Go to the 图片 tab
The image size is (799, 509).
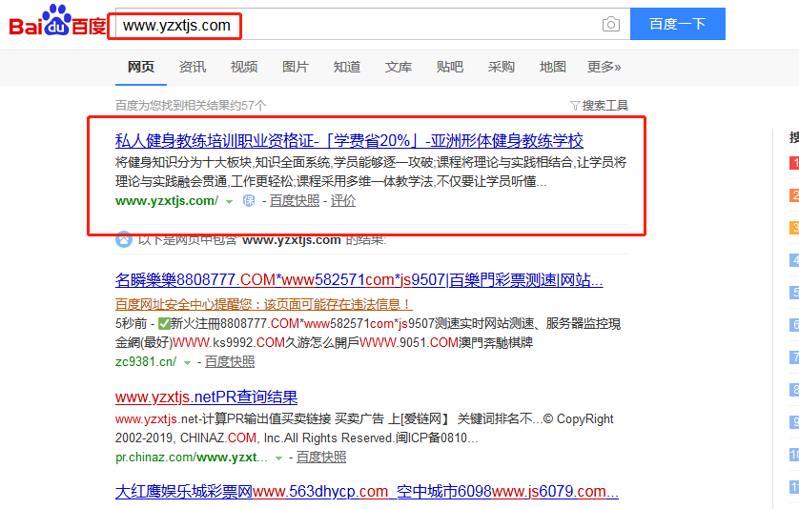pos(295,67)
